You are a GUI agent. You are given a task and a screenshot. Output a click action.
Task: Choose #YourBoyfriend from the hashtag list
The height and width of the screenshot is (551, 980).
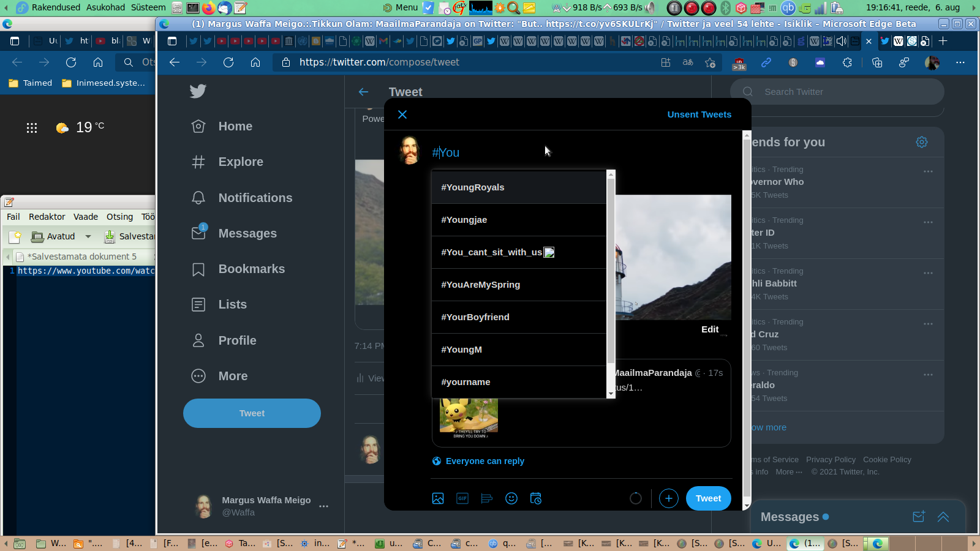519,317
